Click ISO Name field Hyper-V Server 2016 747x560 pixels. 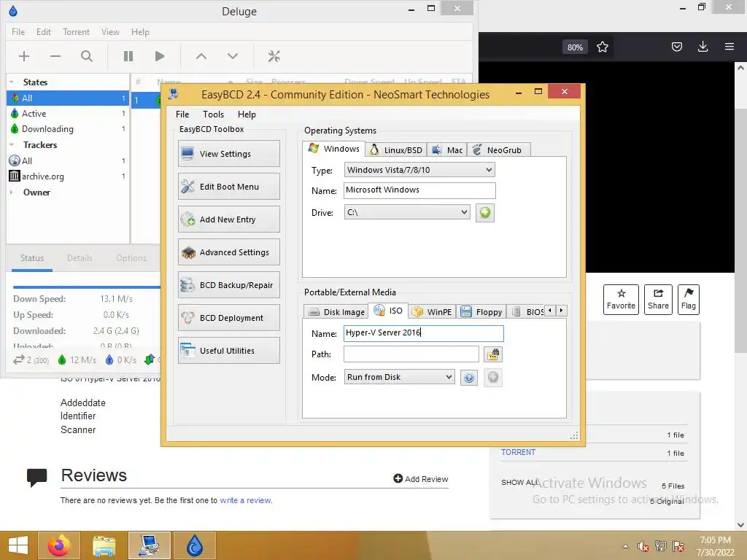424,332
